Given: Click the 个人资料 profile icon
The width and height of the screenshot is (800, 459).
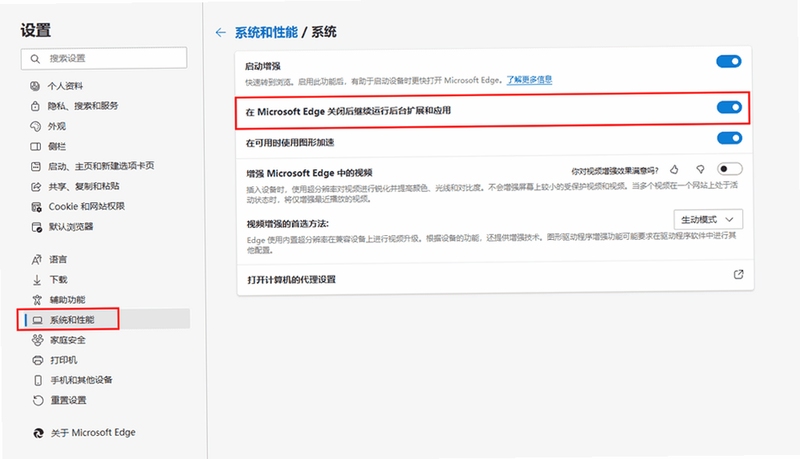Looking at the screenshot, I should 35,86.
